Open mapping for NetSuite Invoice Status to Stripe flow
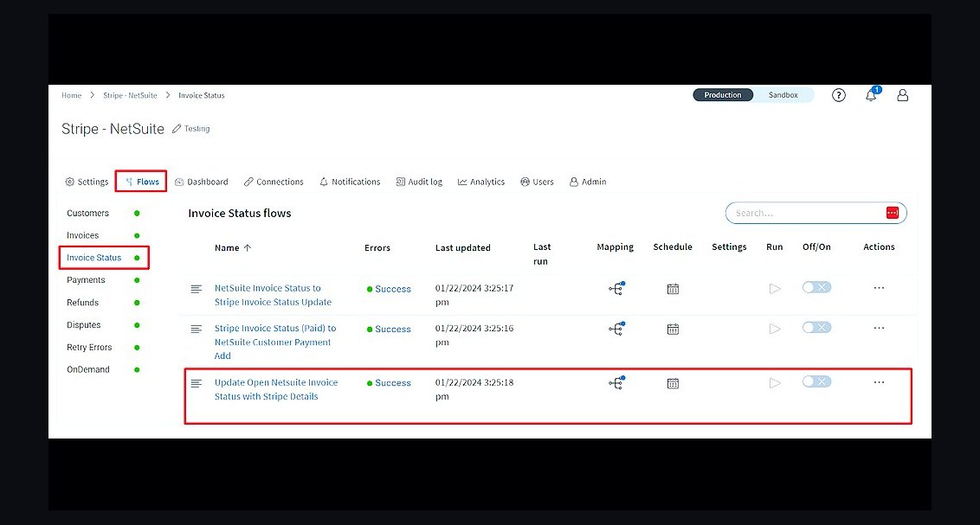This screenshot has height=525, width=980. [x=616, y=288]
